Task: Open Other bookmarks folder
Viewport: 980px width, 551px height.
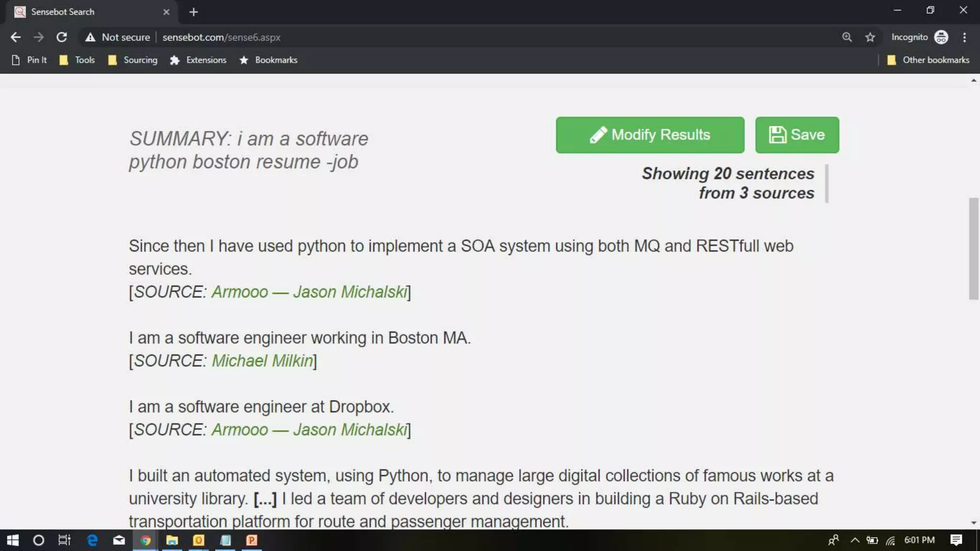Action: point(928,60)
